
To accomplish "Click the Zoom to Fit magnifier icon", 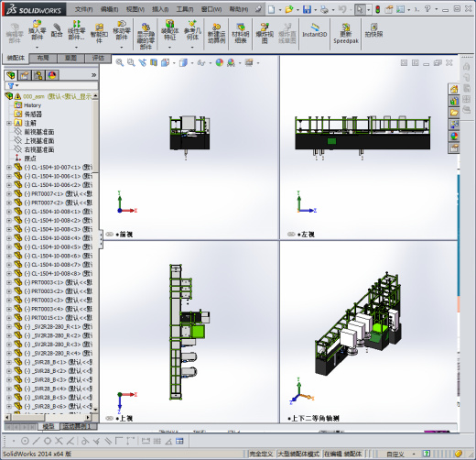I will 120,62.
